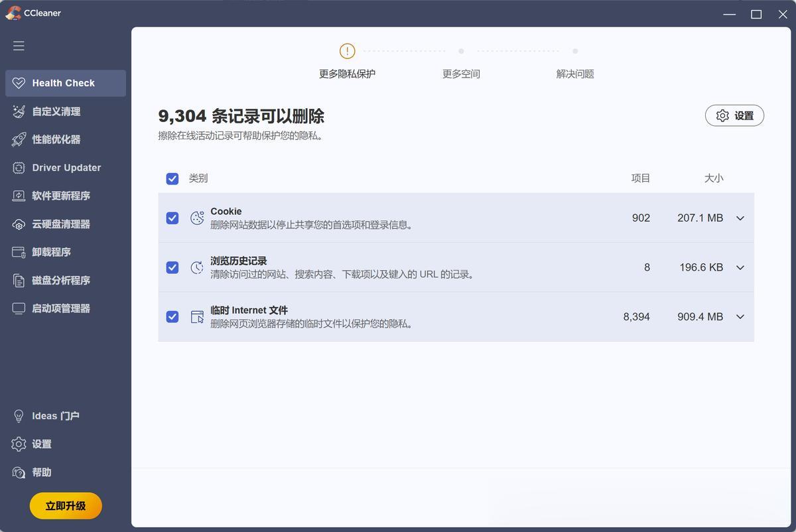Viewport: 796px width, 532px height.
Task: Expand the Cookie row details
Action: click(x=740, y=218)
